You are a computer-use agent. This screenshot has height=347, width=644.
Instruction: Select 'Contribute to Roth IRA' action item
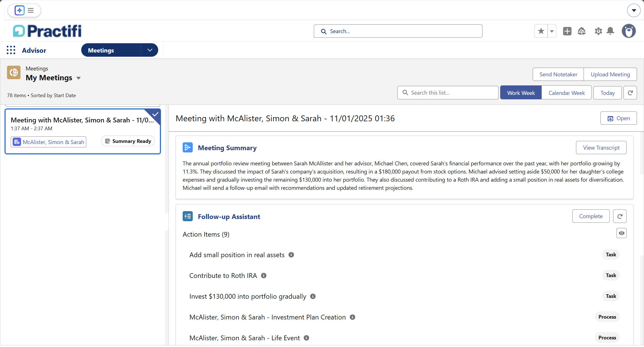coord(223,276)
